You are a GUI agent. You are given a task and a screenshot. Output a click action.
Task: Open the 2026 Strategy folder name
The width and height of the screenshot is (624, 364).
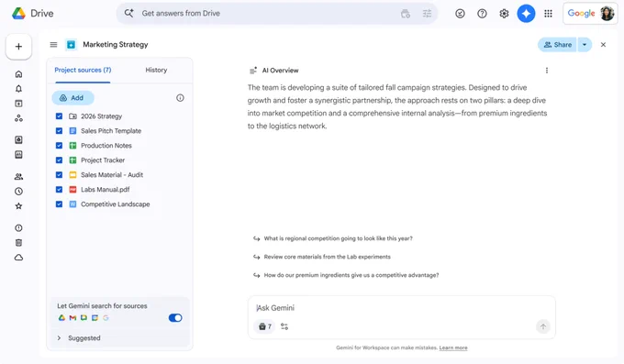[x=102, y=116]
